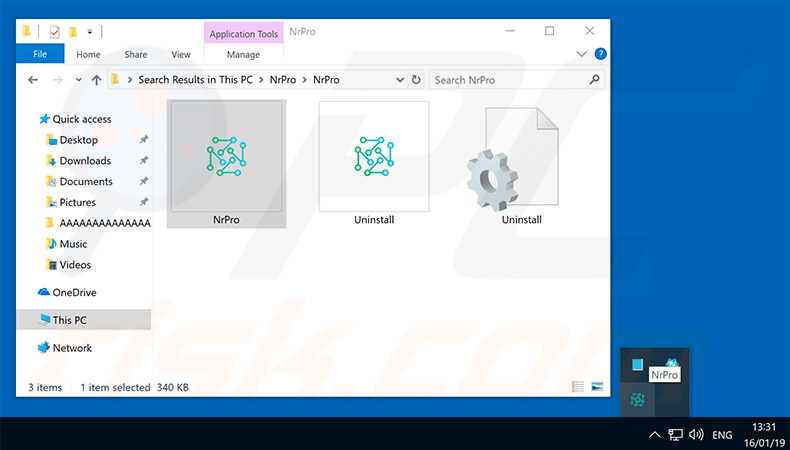Maximize the NrPro Explorer window
The width and height of the screenshot is (790, 450).
pyautogui.click(x=550, y=31)
